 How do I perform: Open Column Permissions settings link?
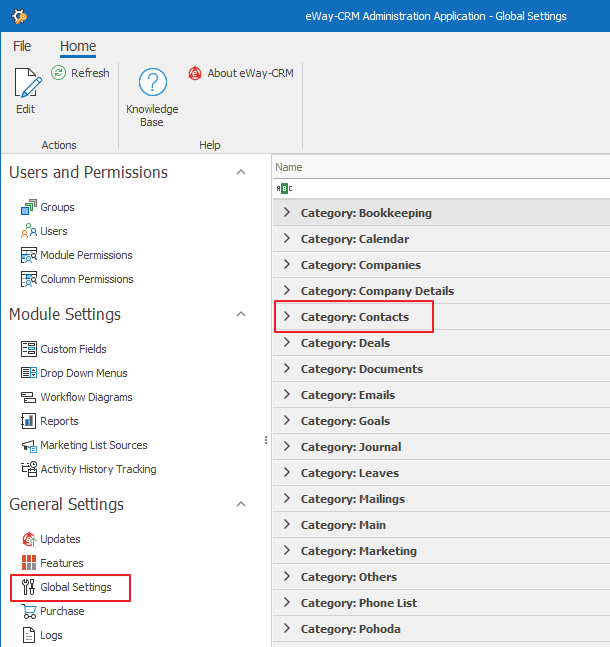(87, 279)
